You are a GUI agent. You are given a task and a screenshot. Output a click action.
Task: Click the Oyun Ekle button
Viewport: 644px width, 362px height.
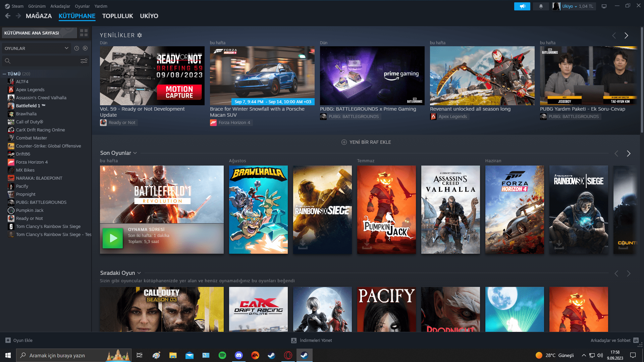[19, 340]
